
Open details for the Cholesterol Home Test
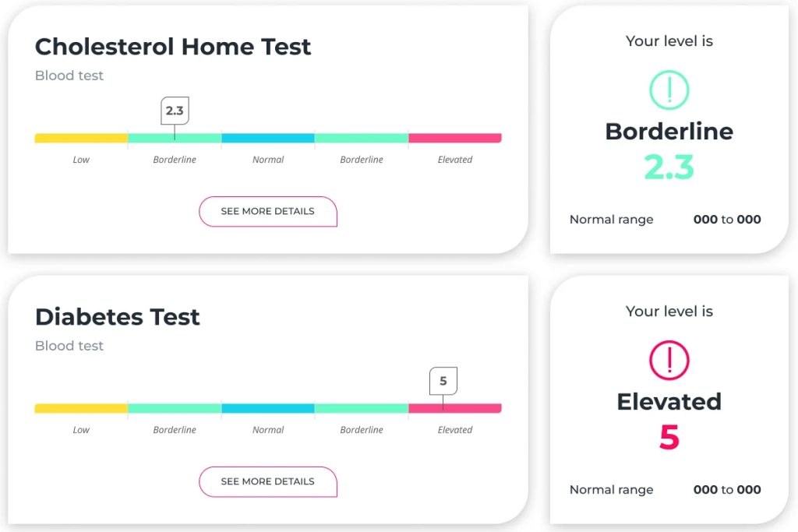pos(268,211)
